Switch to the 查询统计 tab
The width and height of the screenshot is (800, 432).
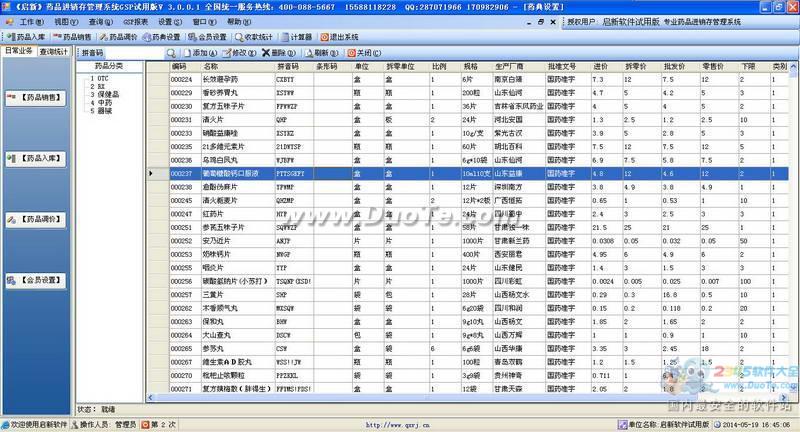[x=54, y=52]
